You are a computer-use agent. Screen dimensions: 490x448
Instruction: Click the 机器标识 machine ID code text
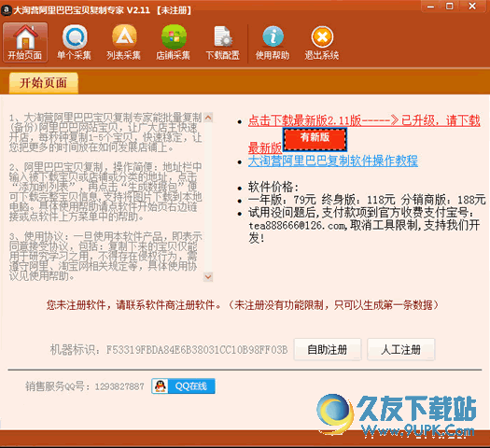pyautogui.click(x=197, y=350)
